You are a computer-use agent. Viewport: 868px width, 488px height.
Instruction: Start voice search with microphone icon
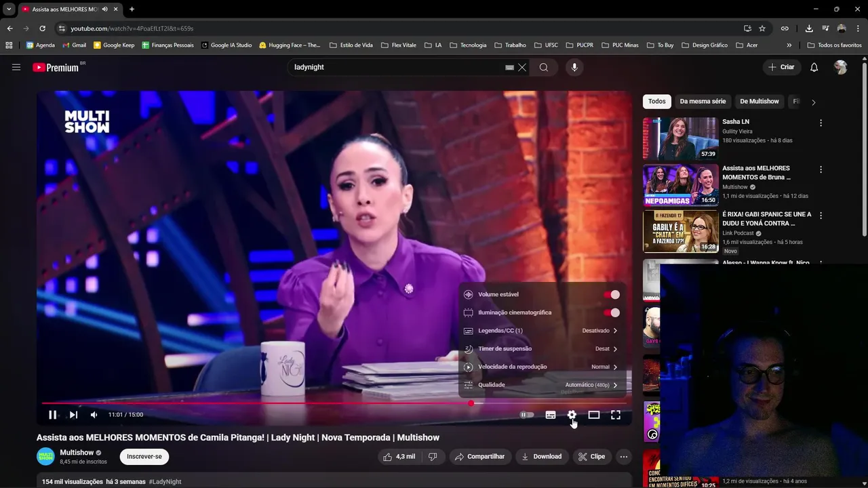(x=574, y=67)
